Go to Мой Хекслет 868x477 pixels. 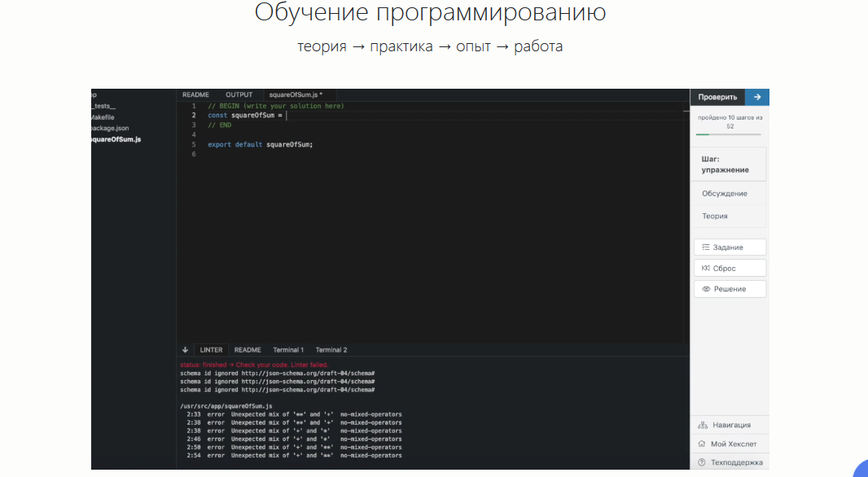pos(730,444)
